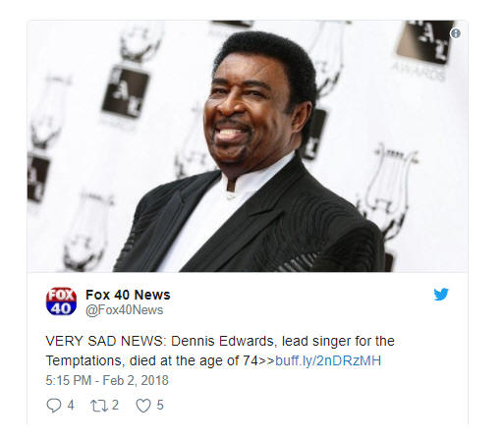
Task: Open the Dennis Edwards photo
Action: point(248,146)
